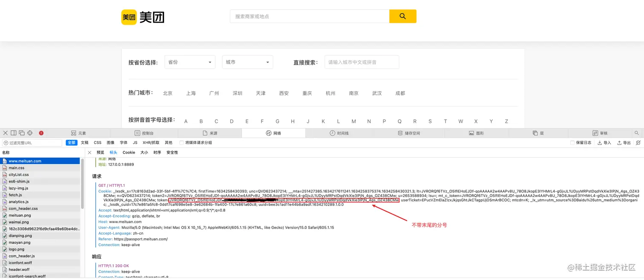Select waimai.png in the request list
This screenshot has width=644, height=280.
40,222
